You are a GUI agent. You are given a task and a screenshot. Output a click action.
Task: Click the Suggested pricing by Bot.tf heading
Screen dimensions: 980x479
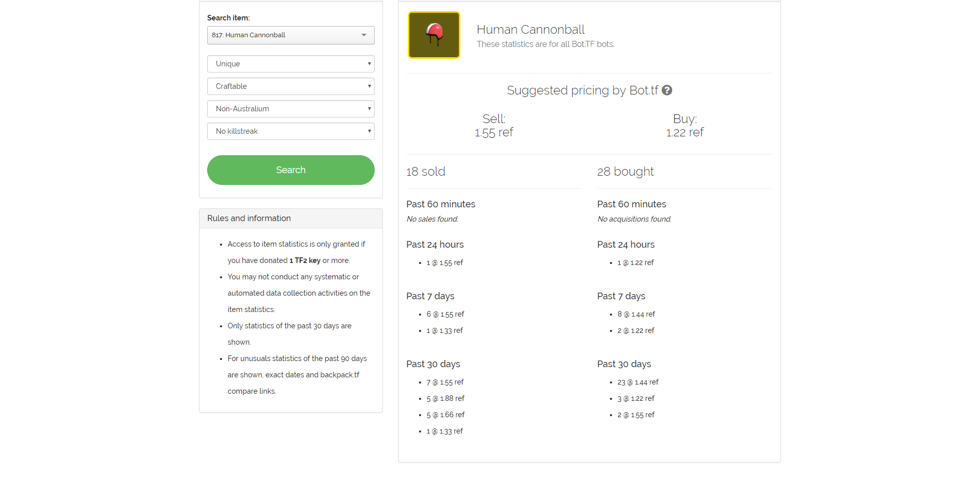[x=582, y=90]
